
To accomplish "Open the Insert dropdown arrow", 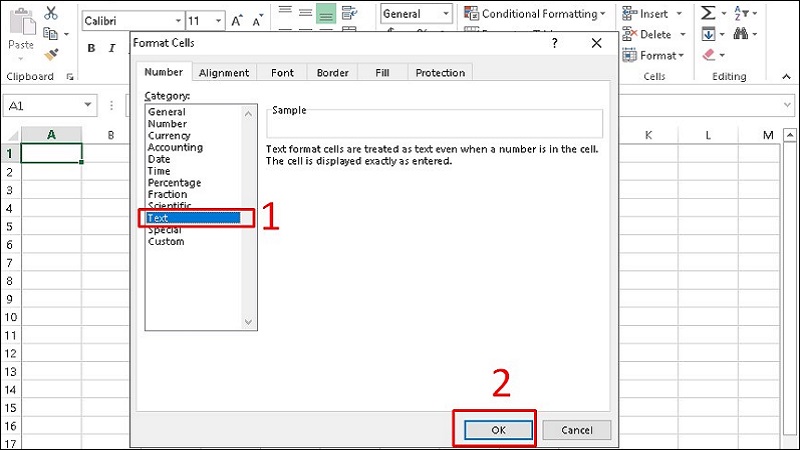I will coord(679,14).
